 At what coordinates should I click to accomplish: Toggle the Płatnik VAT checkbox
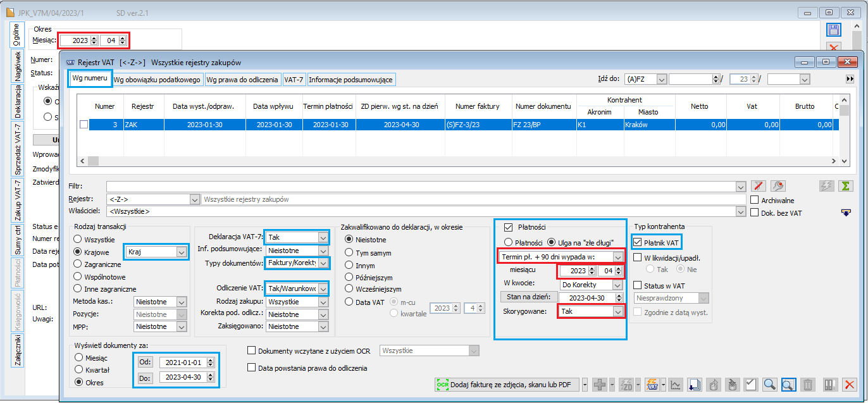point(638,241)
